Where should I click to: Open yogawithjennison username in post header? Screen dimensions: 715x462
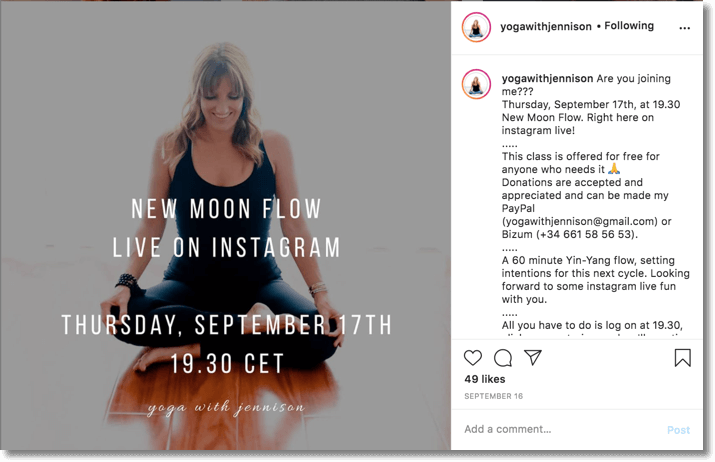546,26
